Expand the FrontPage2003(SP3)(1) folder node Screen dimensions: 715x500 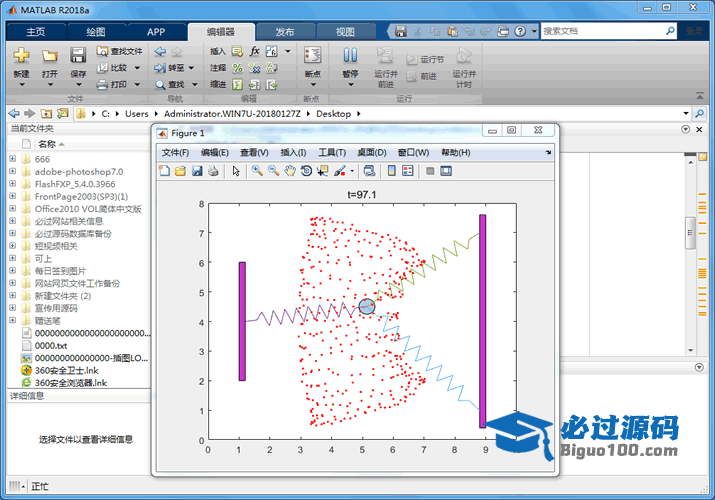coord(13,196)
